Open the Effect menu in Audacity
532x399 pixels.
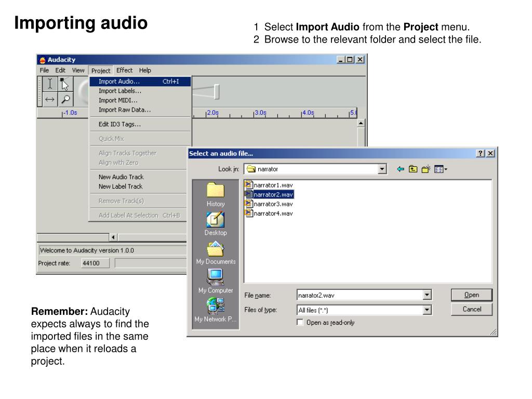point(125,70)
